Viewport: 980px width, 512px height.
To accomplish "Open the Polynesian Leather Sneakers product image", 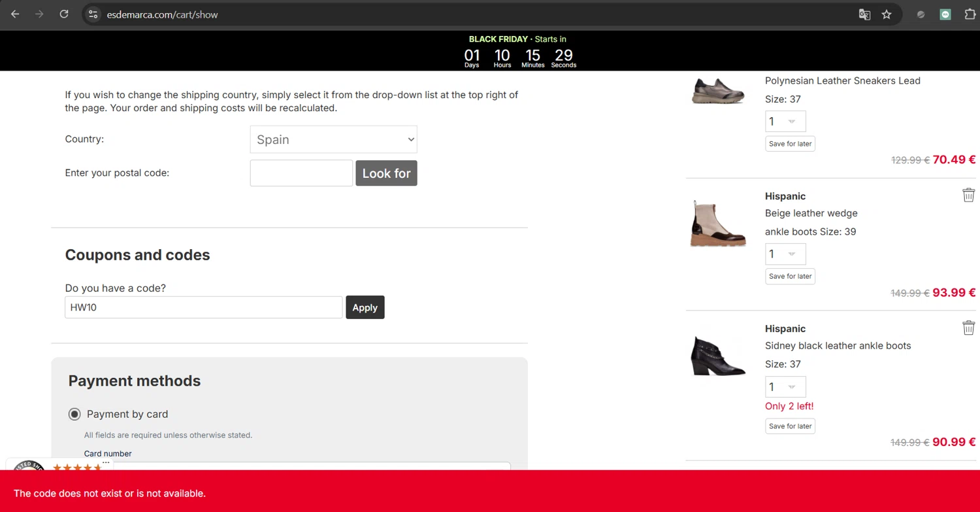I will [x=718, y=90].
